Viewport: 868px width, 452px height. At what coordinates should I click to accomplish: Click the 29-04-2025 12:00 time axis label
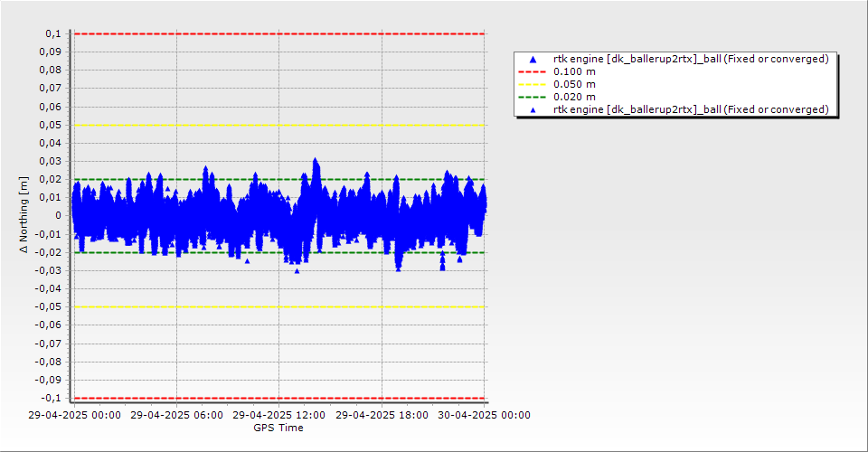coord(278,416)
